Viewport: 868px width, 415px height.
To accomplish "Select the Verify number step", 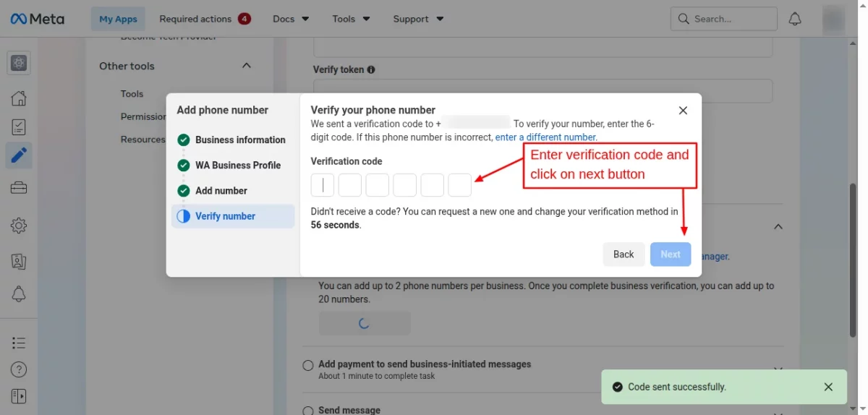I will [233, 216].
